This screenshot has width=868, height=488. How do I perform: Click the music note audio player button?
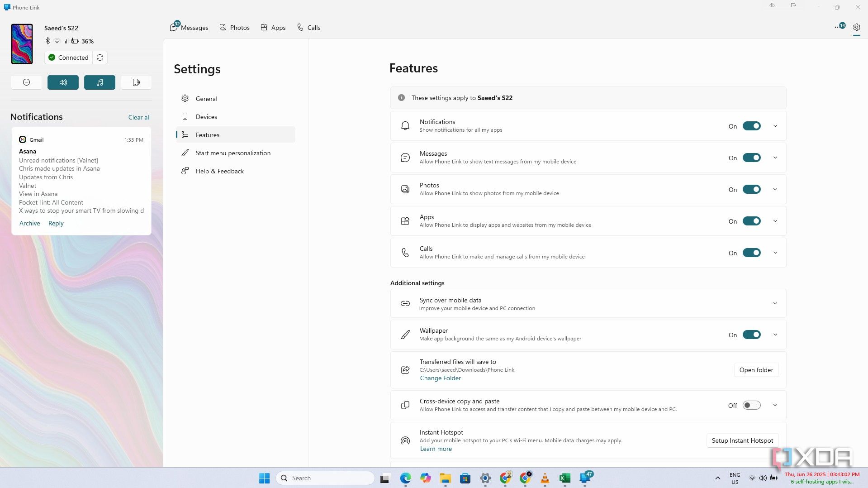pyautogui.click(x=100, y=82)
